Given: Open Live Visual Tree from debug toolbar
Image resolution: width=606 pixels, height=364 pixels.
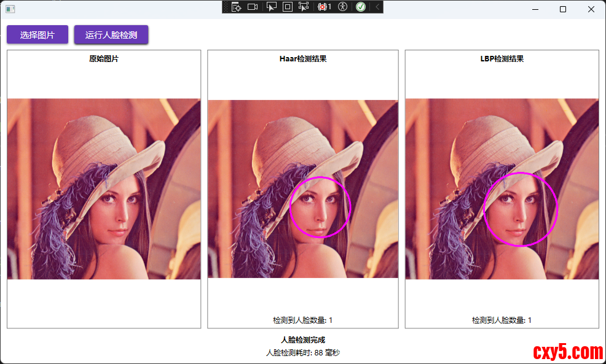Looking at the screenshot, I should click(236, 7).
